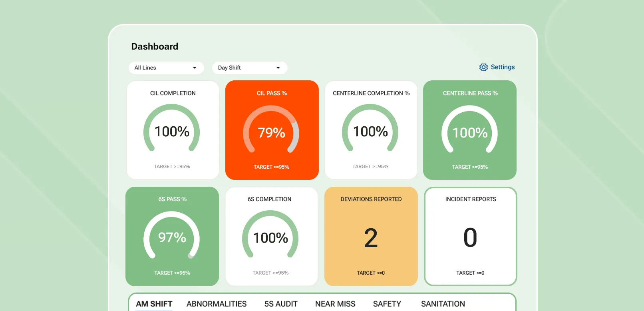Click TARGET >=95% on CENTERLINE PASS card

point(470,167)
